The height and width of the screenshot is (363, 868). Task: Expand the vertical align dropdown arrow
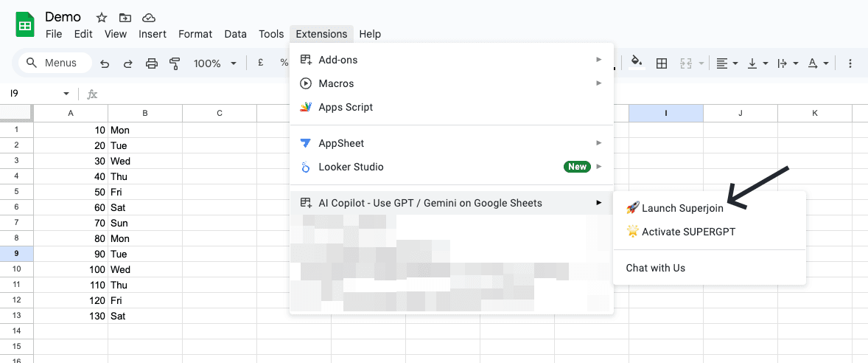[766, 63]
